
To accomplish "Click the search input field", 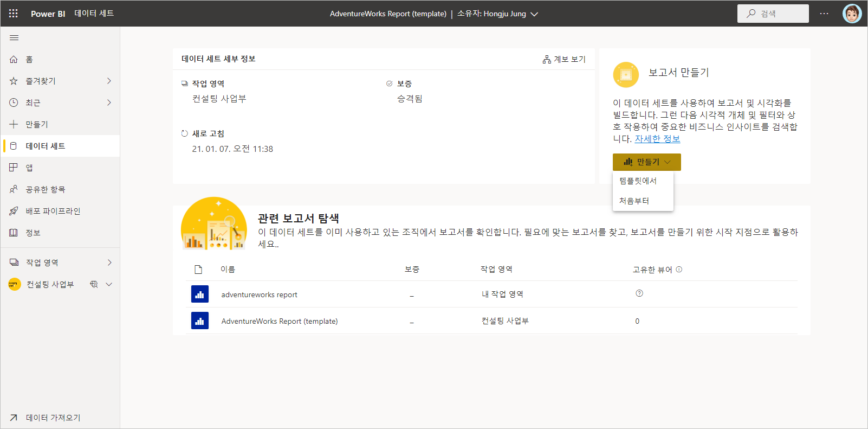I will click(773, 14).
